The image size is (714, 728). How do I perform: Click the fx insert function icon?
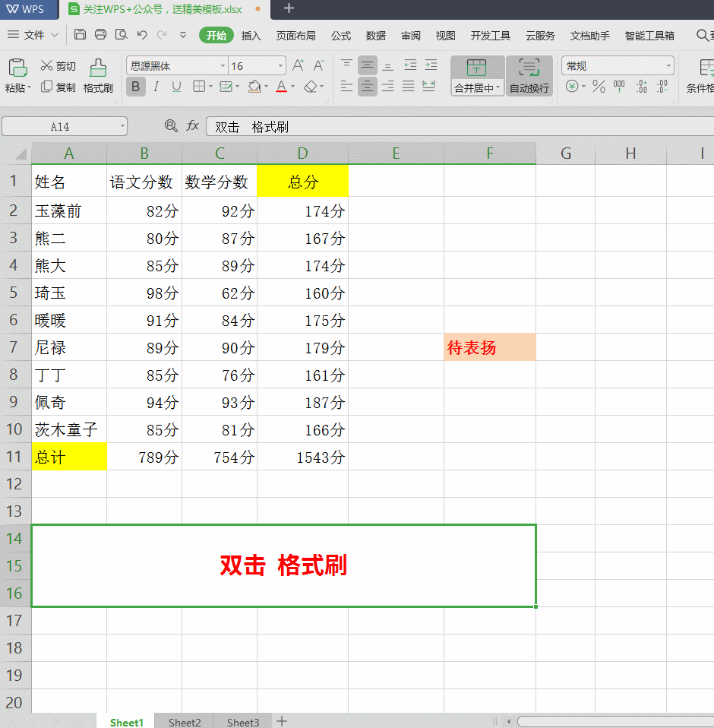tap(192, 125)
